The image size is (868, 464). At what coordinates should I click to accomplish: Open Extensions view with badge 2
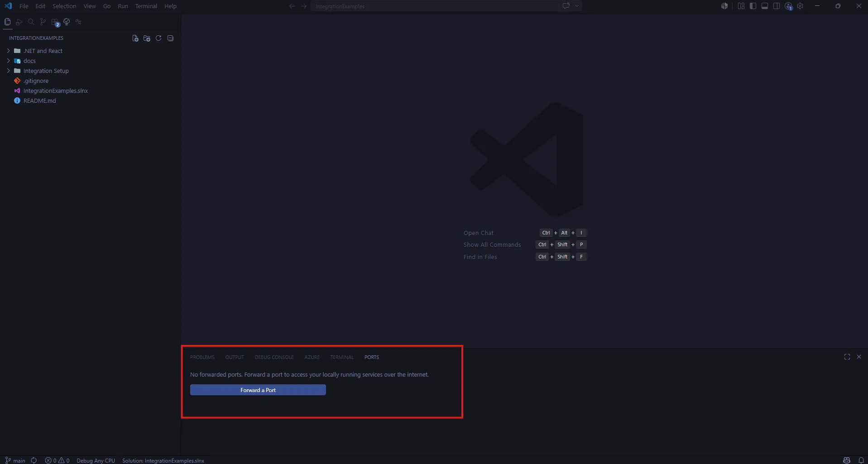click(55, 22)
